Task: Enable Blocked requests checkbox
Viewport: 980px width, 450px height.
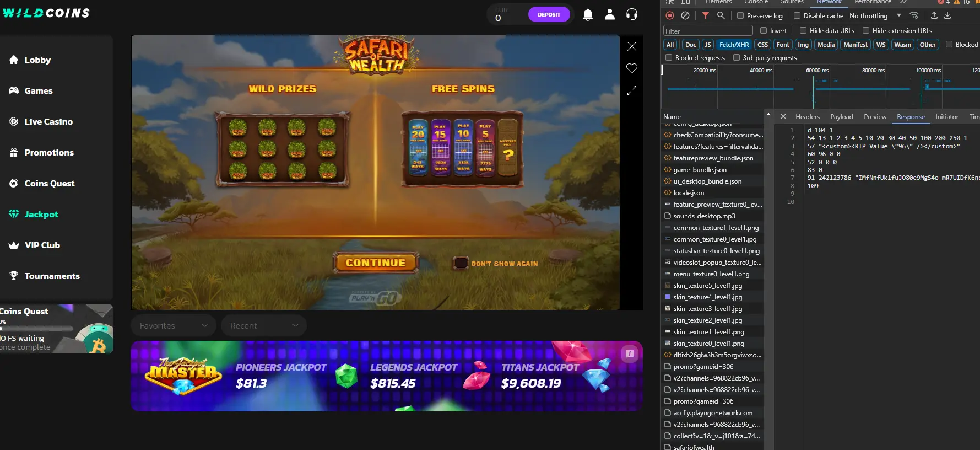Action: click(669, 57)
